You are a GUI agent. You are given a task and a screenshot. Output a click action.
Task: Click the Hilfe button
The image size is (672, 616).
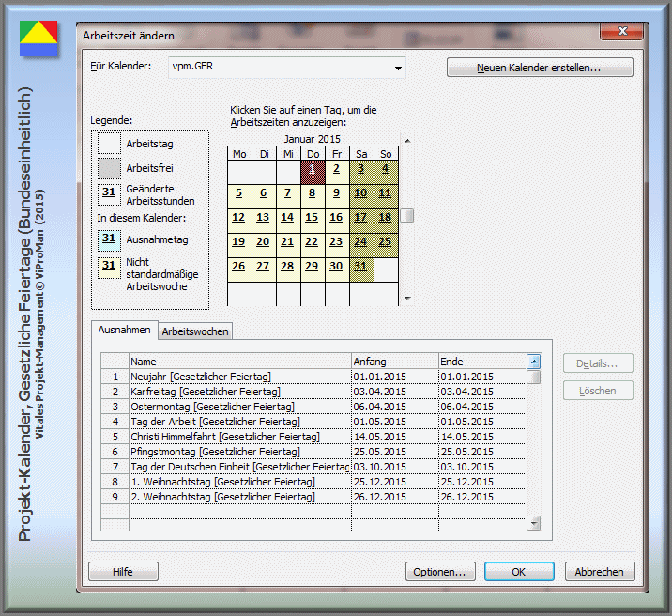(x=123, y=572)
